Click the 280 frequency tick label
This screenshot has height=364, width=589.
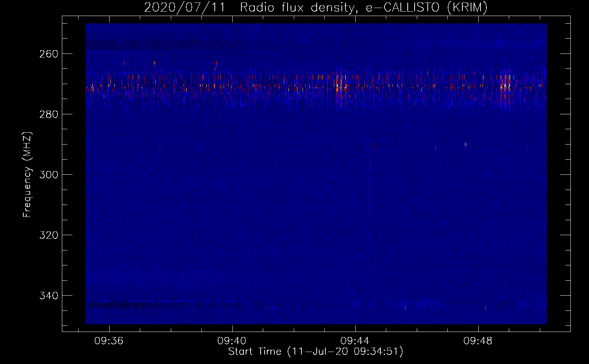pyautogui.click(x=49, y=114)
